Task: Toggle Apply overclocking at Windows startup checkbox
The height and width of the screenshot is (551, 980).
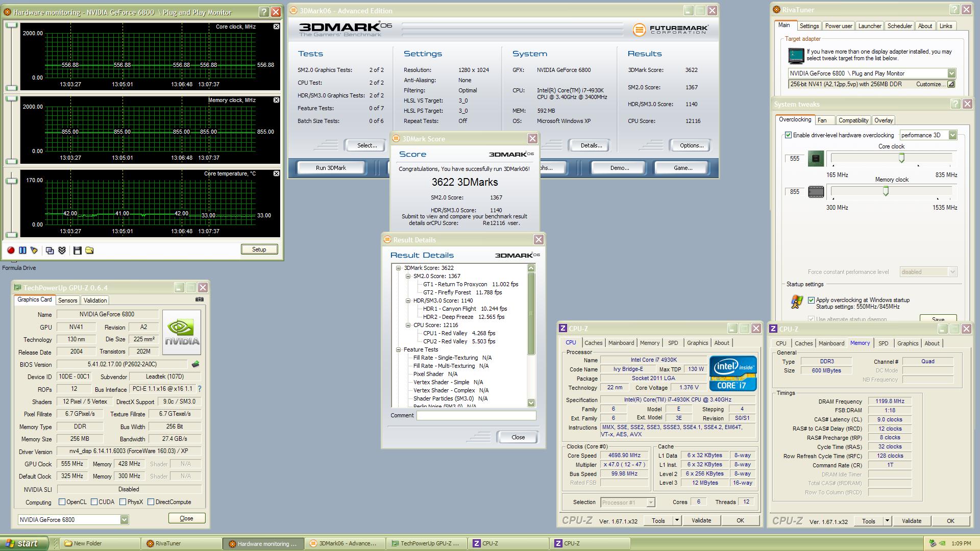Action: click(811, 300)
